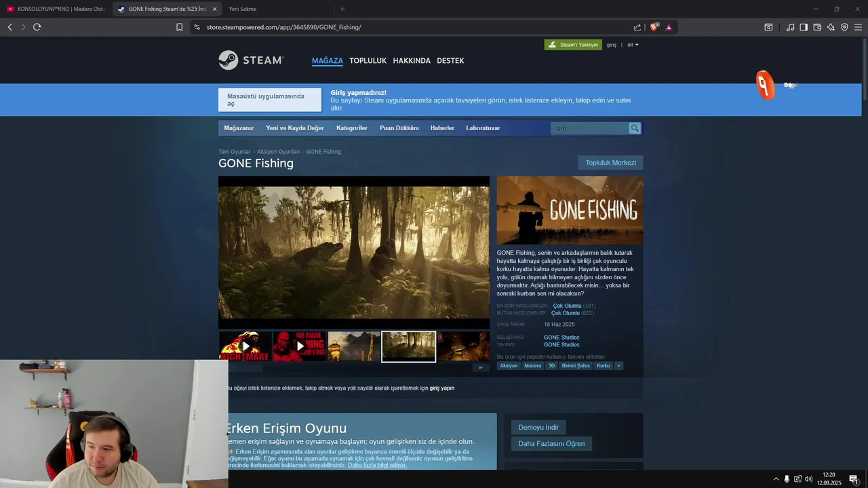Open Brave Rewards triangle icon

669,27
